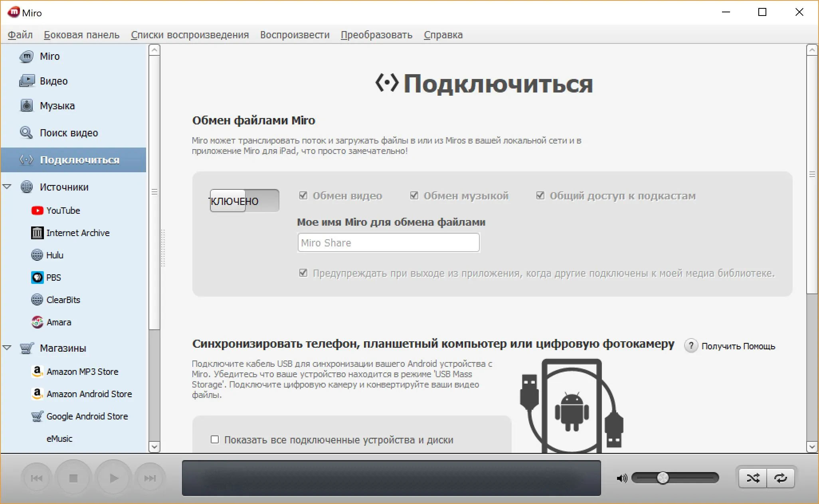Skip to the previous track

37,478
